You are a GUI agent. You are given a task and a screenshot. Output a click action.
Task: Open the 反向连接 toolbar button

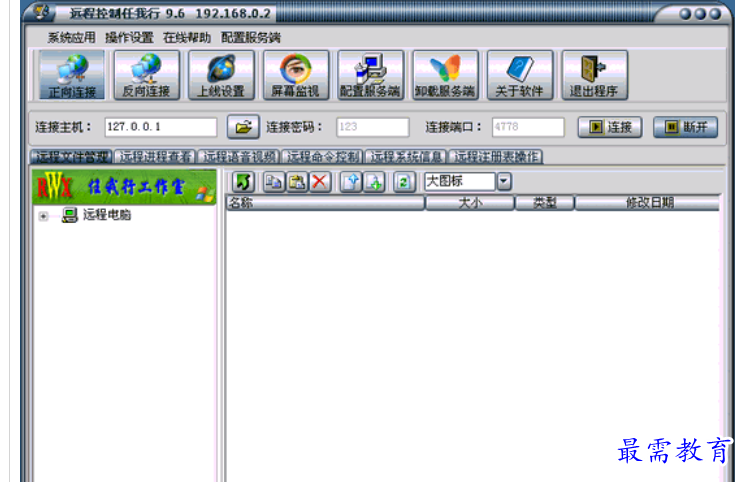[147, 75]
